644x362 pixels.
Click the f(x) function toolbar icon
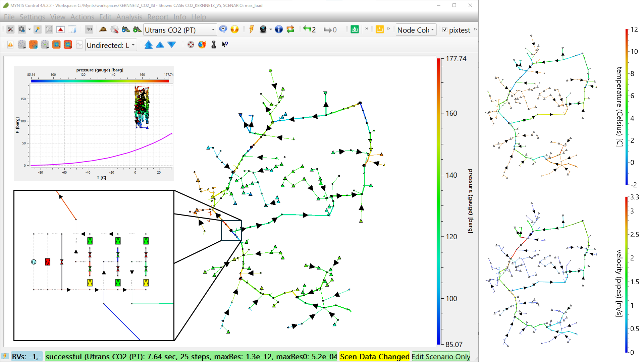pos(89,29)
